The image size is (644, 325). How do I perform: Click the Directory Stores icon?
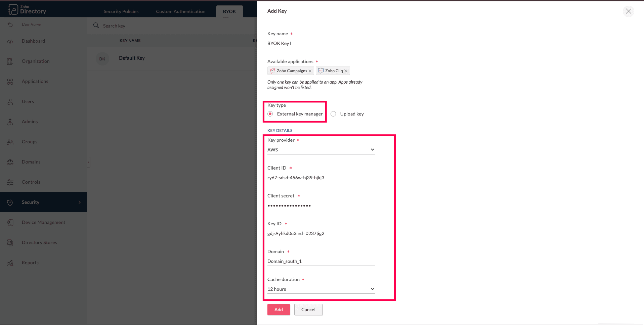(10, 243)
